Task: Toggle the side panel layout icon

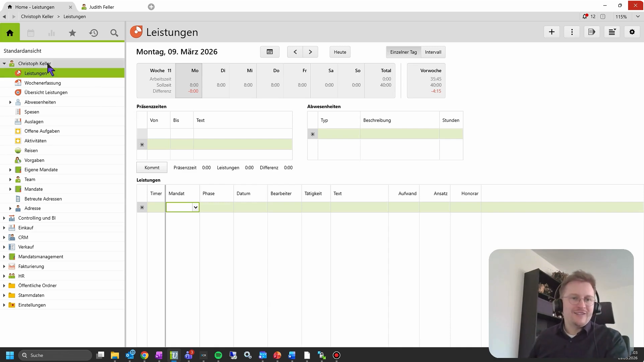Action: pyautogui.click(x=592, y=32)
